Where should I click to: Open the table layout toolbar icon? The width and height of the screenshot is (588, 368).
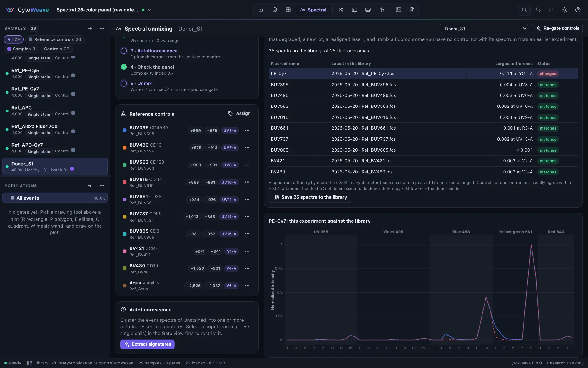click(355, 10)
